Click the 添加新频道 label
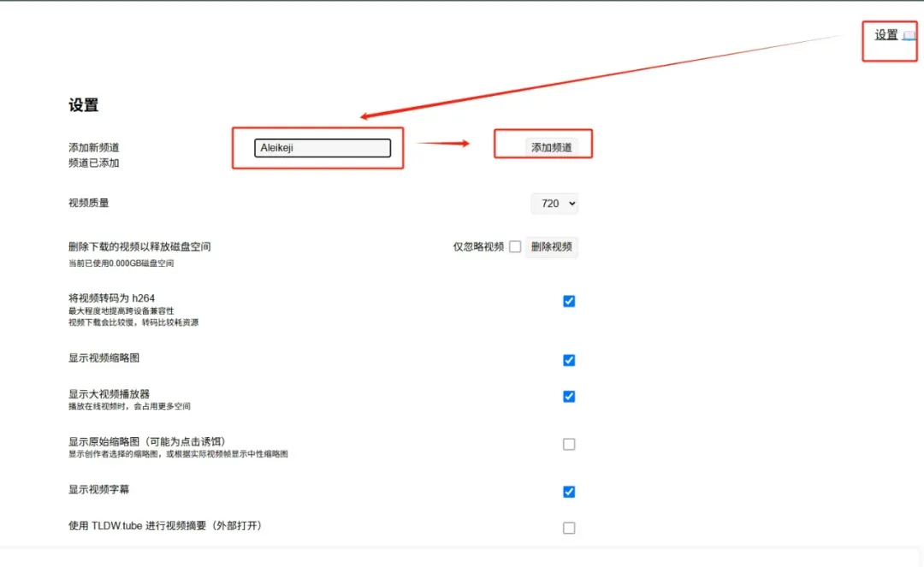This screenshot has height=567, width=924. pos(94,147)
